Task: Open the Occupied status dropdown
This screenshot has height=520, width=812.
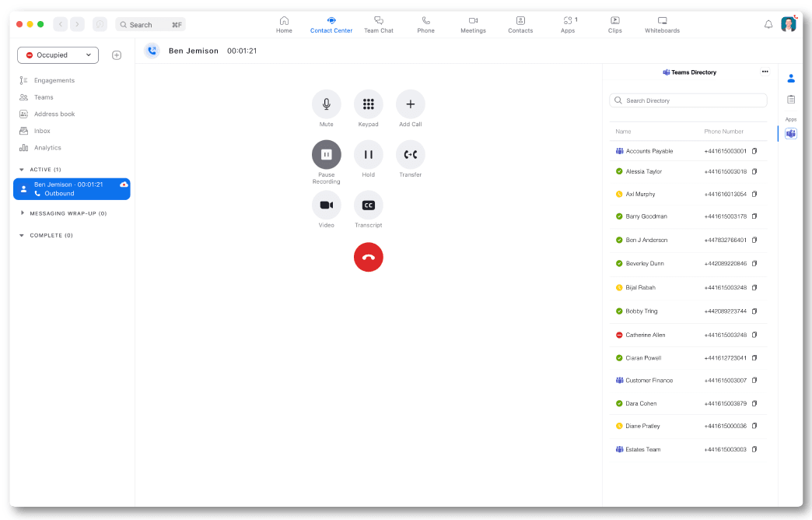Action: 58,54
